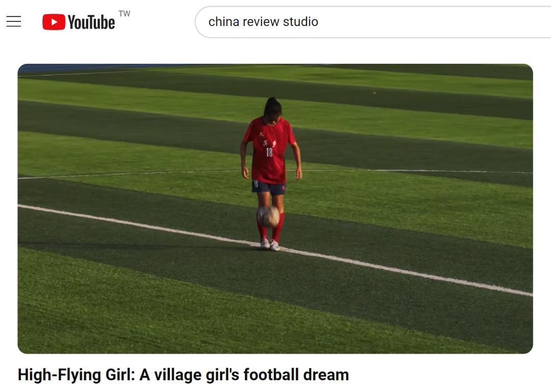Open the High-Flying Girl video thumbnail
Screen dimensions: 551x392
275,208
